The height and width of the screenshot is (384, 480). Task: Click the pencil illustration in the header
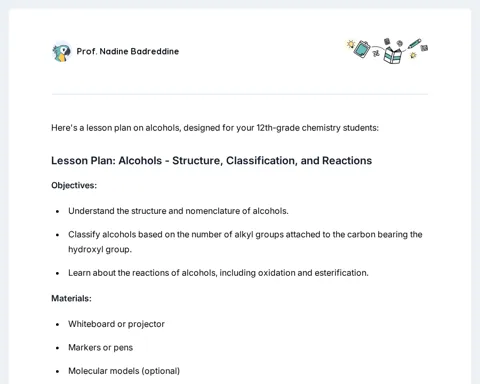pos(414,44)
